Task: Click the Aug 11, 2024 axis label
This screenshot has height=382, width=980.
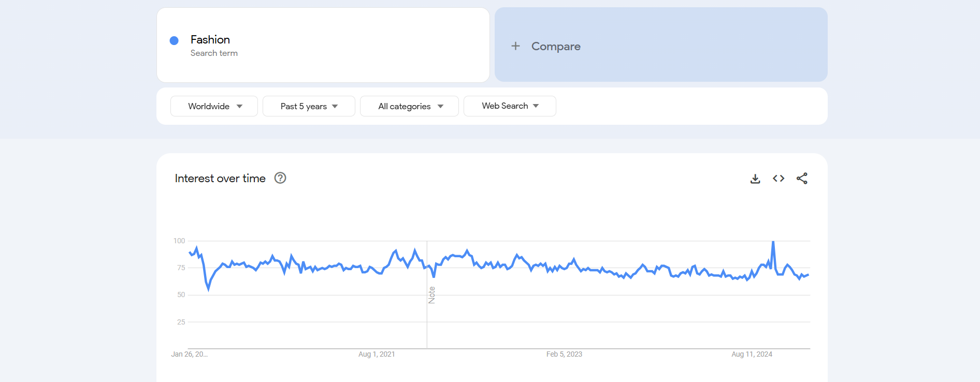Action: point(752,354)
